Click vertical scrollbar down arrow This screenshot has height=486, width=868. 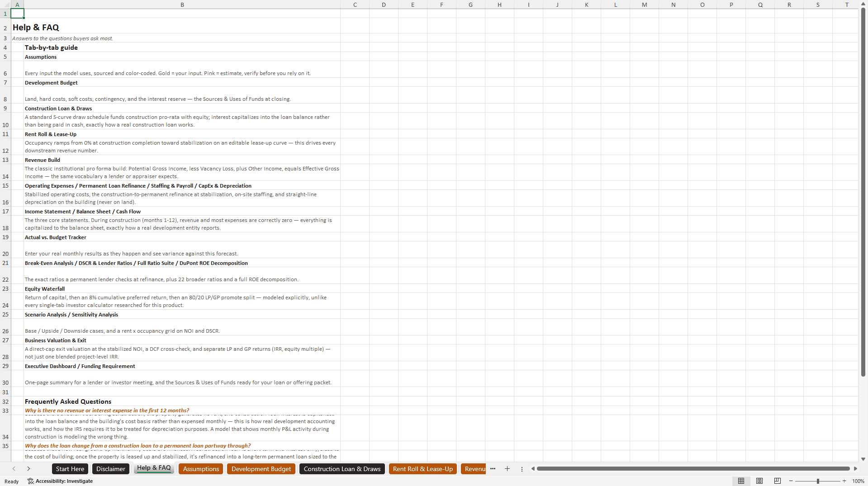[863, 459]
